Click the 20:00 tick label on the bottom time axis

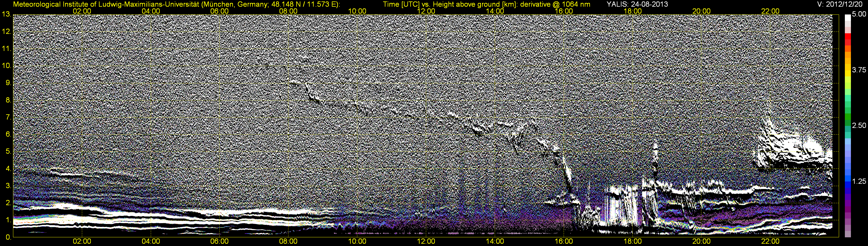(702, 242)
